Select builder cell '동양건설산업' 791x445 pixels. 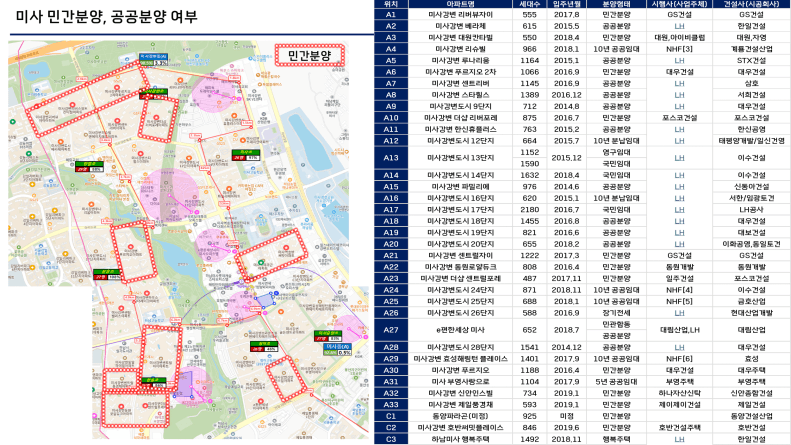751,416
